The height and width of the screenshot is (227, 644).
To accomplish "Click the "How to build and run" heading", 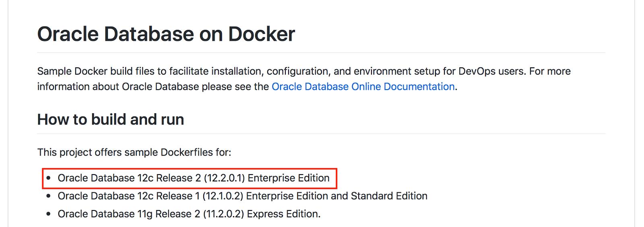I will pos(111,120).
